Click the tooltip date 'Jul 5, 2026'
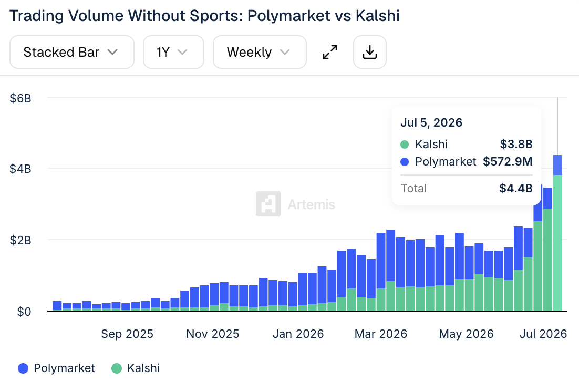This screenshot has height=392, width=579. point(431,122)
